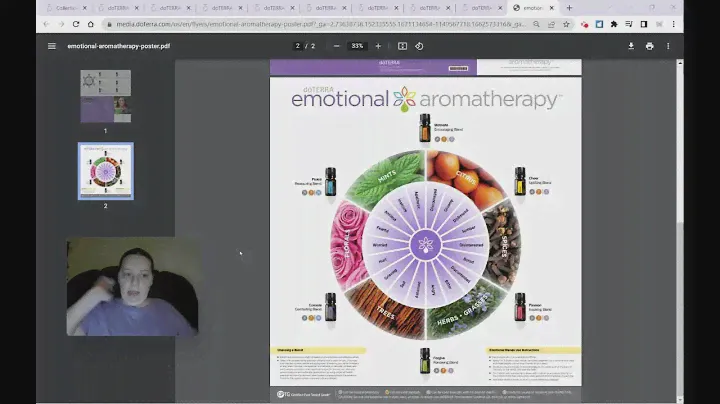The height and width of the screenshot is (404, 720).
Task: Click the address bar URL
Action: (x=300, y=24)
